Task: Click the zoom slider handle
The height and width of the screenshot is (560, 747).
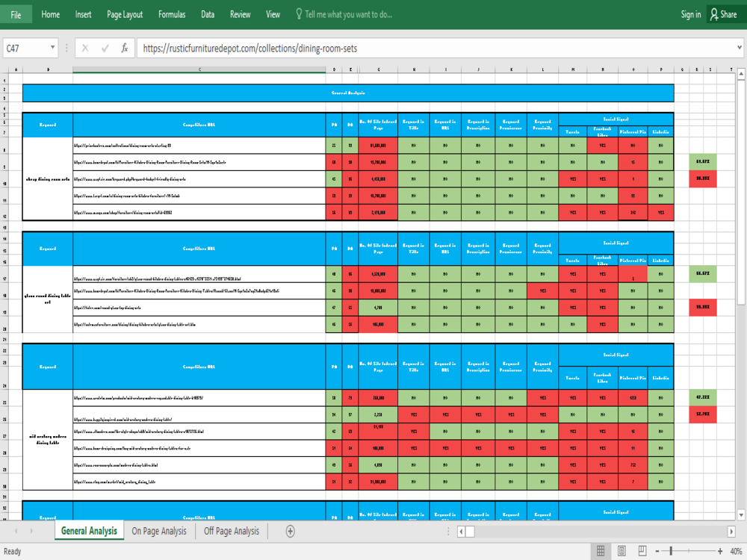Action: [672, 551]
